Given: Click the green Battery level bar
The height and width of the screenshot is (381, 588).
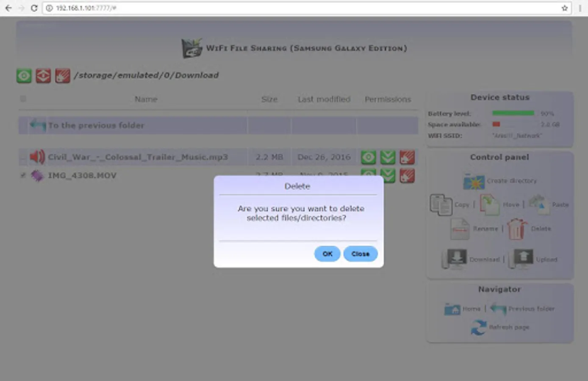Looking at the screenshot, I should click(x=513, y=113).
